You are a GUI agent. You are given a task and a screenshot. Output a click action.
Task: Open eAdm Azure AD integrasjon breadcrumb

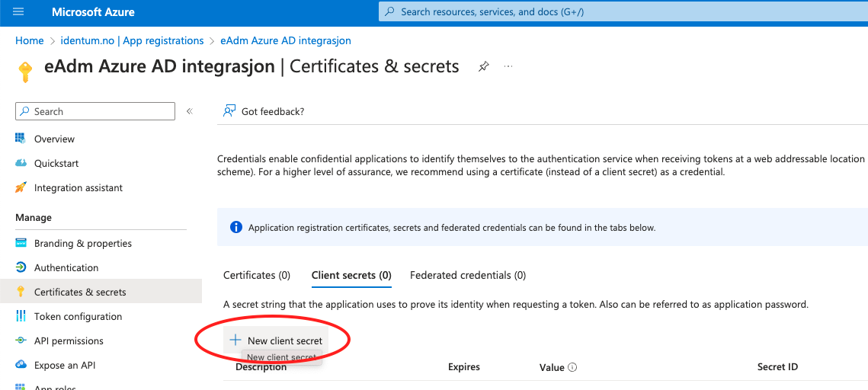[x=286, y=40]
